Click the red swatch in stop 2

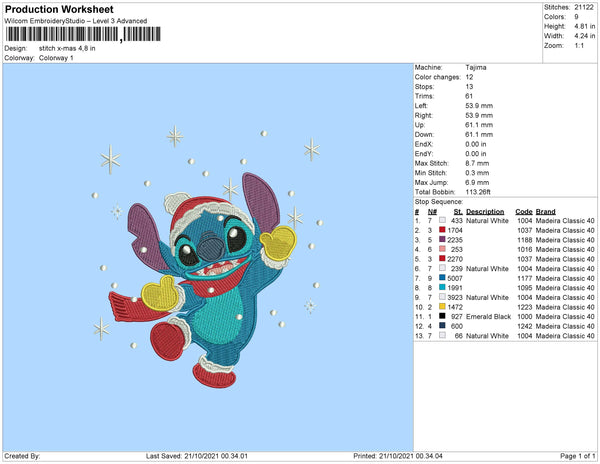[x=442, y=230]
